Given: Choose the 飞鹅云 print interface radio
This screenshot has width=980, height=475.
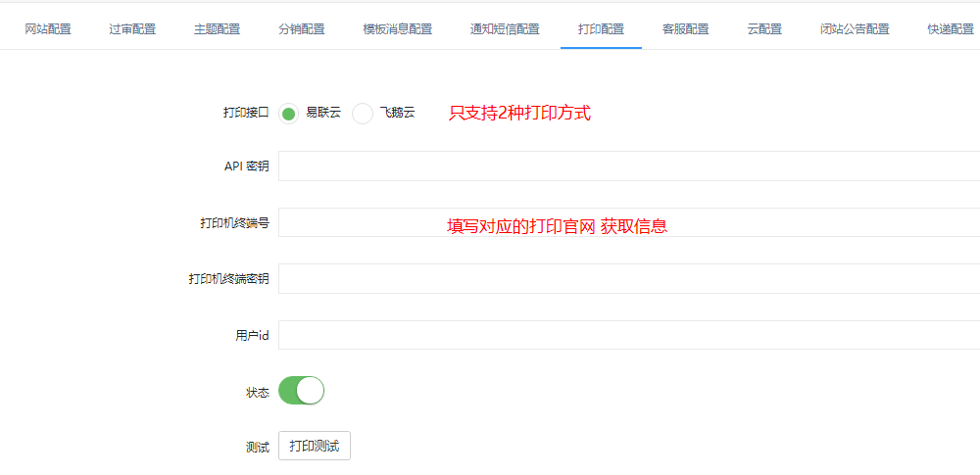Looking at the screenshot, I should coord(363,114).
